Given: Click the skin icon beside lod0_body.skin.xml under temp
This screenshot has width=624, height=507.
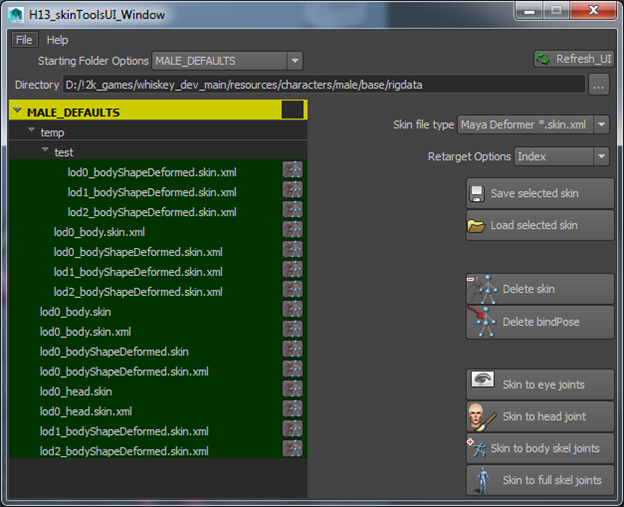Looking at the screenshot, I should click(x=292, y=229).
